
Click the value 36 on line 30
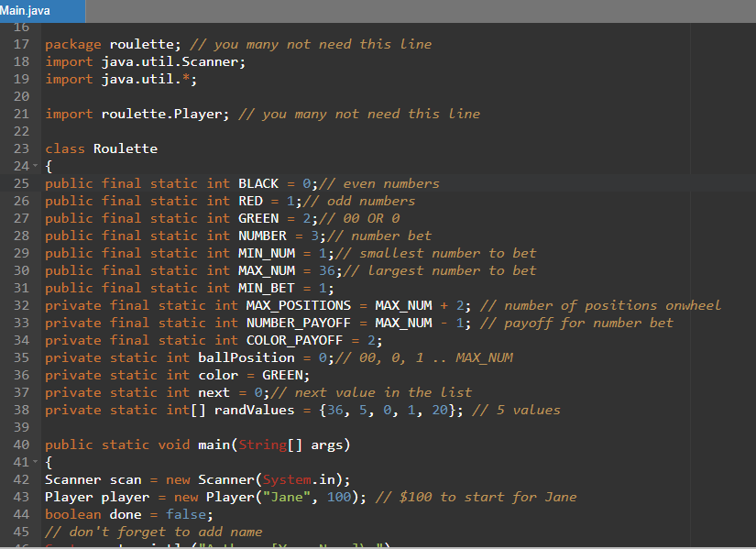click(x=326, y=270)
